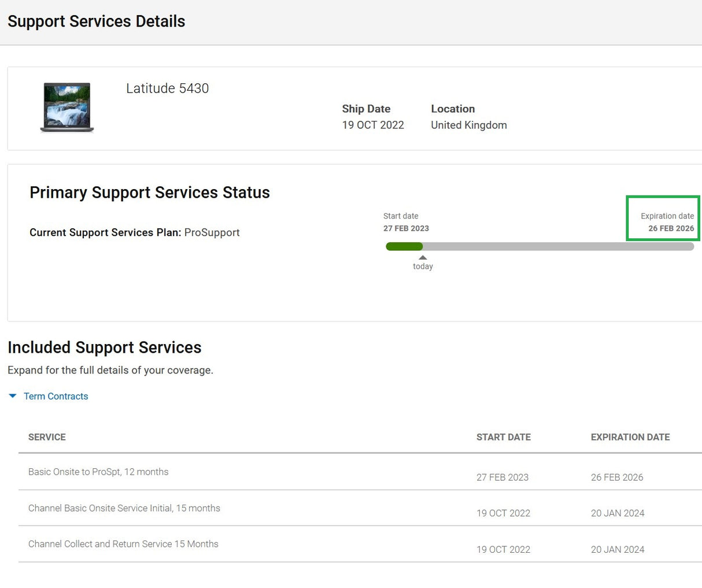Select Channel Basic Onsite Service Initial row

(124, 508)
